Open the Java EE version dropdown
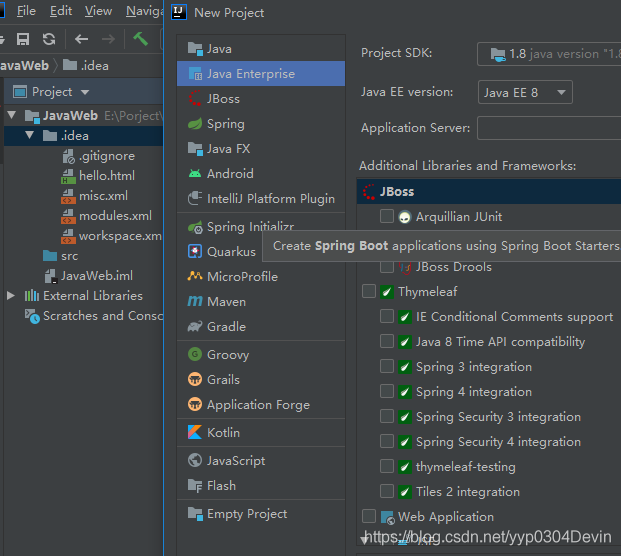This screenshot has height=556, width=621. [525, 93]
